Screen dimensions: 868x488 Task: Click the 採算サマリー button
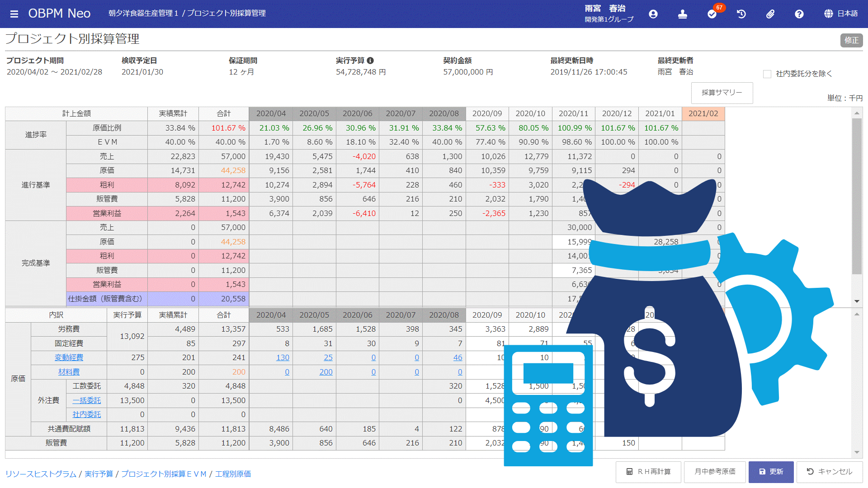pos(722,93)
